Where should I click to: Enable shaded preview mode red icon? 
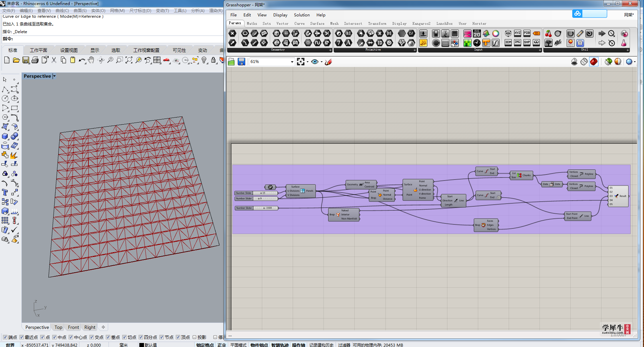tap(594, 62)
